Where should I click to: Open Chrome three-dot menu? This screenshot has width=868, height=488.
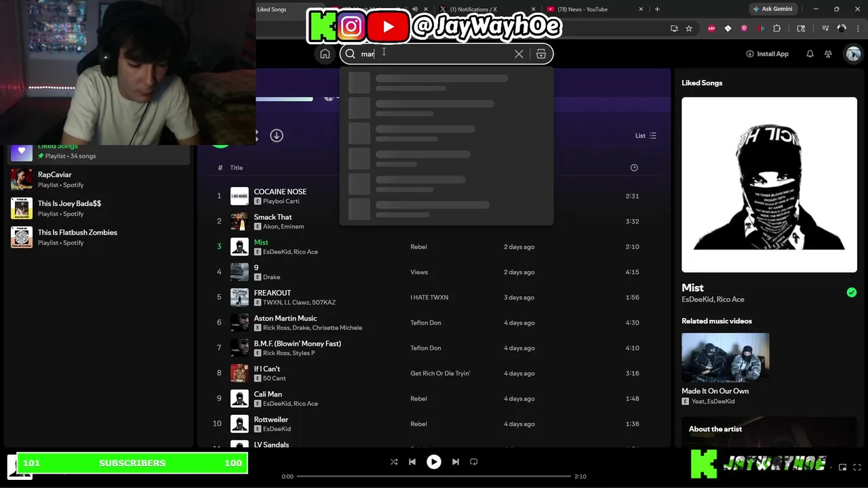tap(857, 28)
